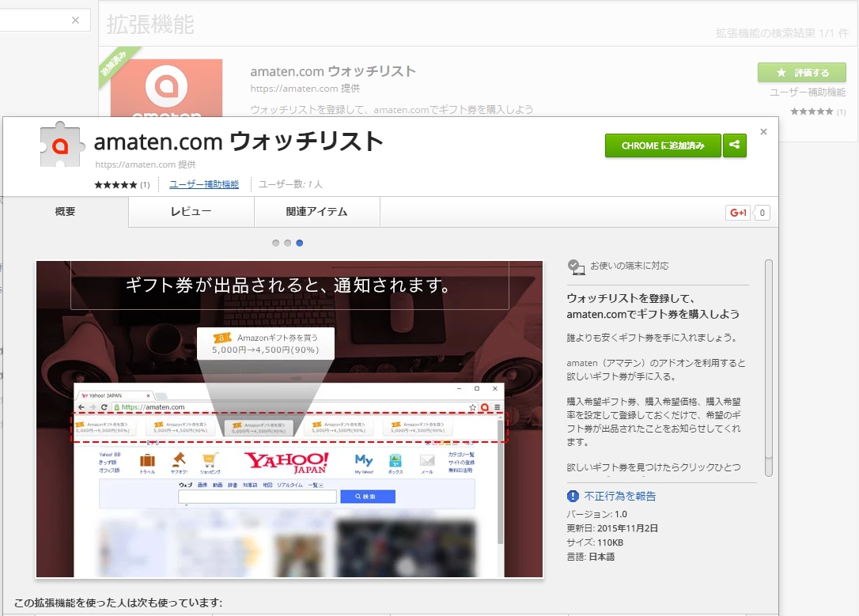Click the description panel scrollbar
The width and height of the screenshot is (859, 616).
[769, 364]
